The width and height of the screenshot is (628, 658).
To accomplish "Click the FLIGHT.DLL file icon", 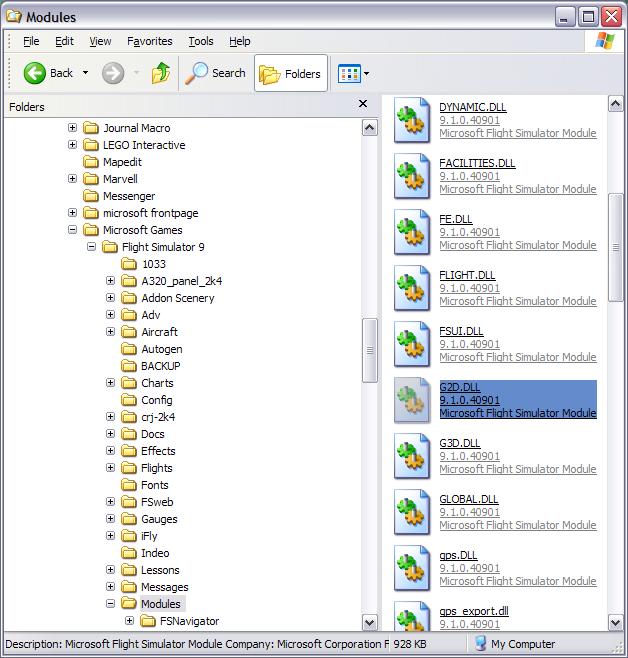I will click(x=411, y=288).
